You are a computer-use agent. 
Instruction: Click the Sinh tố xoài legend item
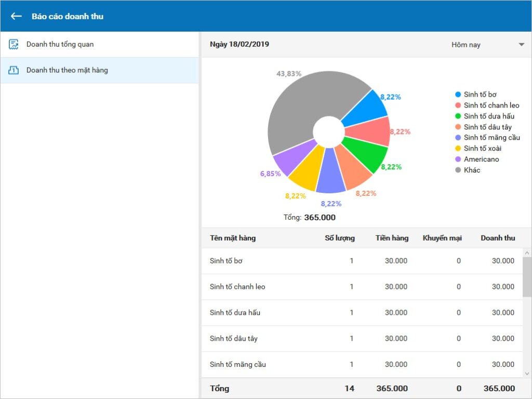pyautogui.click(x=478, y=148)
